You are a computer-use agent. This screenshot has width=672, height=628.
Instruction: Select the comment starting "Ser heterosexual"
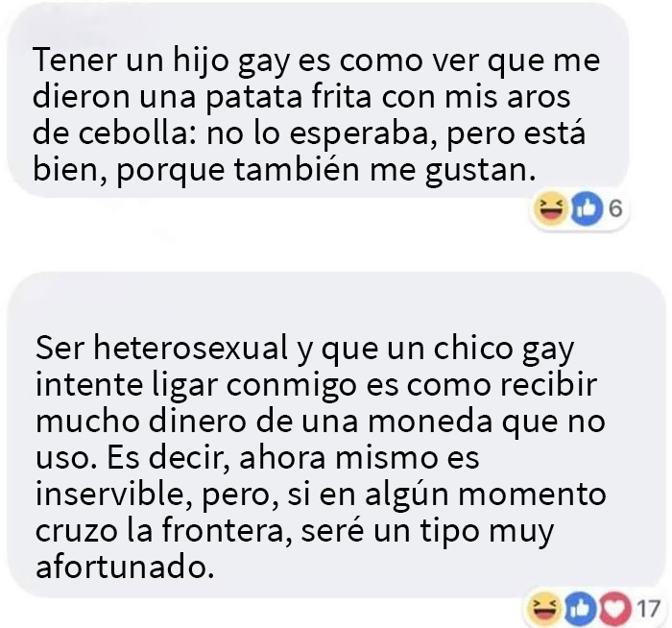336,435
